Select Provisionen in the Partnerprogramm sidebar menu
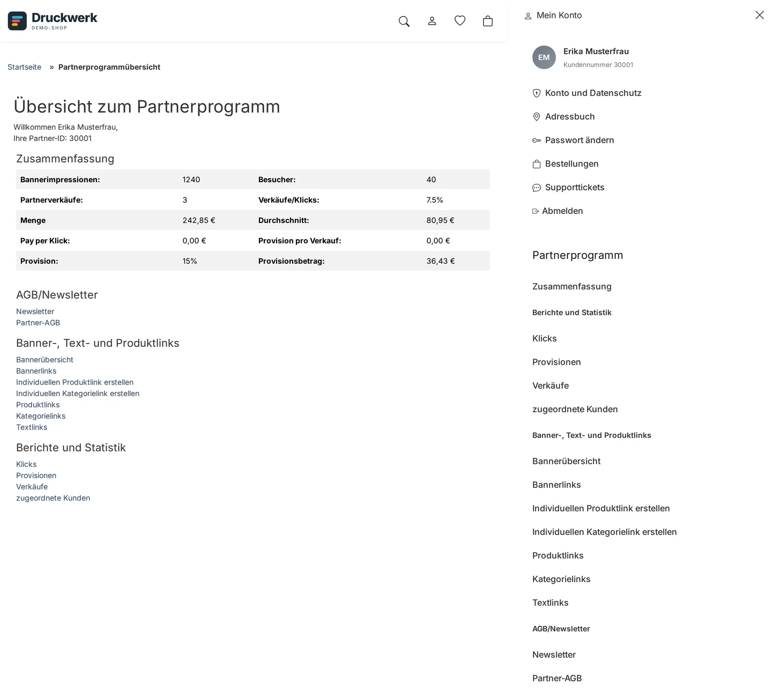Screen dimensions: 772x700 coord(556,362)
